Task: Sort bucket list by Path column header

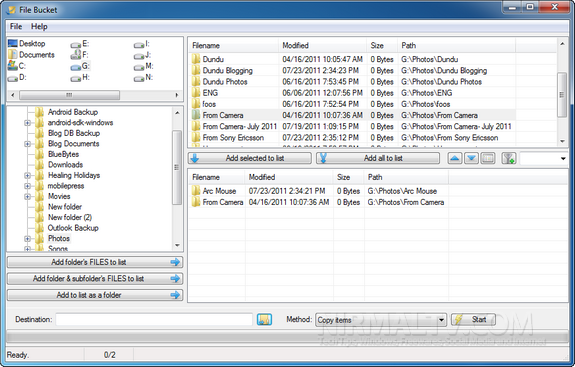Action: coord(407,177)
